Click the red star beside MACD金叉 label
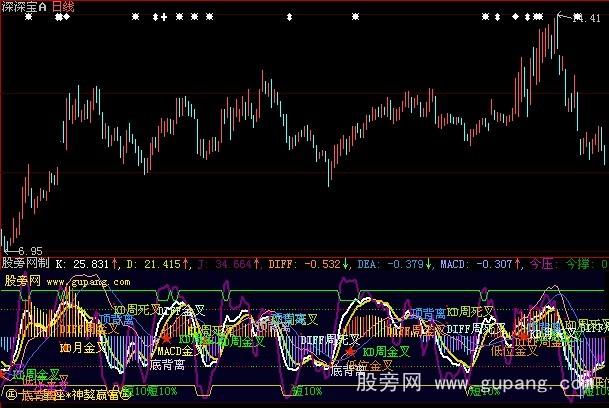The height and width of the screenshot is (408, 609). point(167,339)
